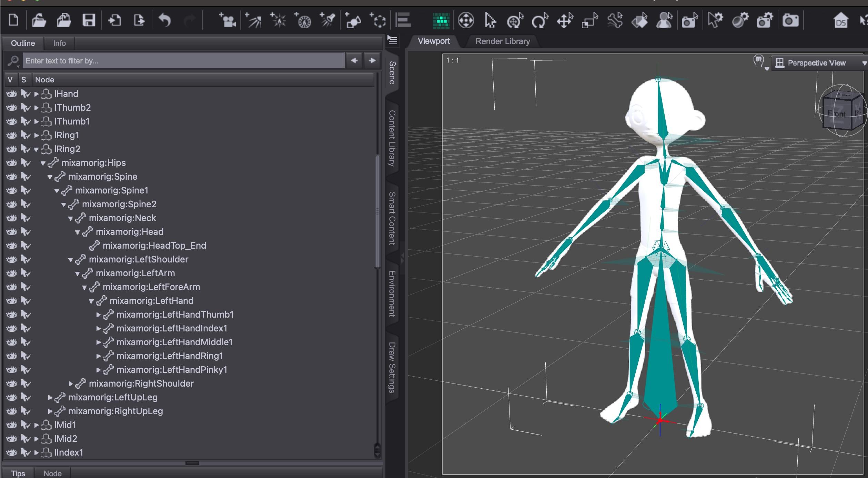868x478 pixels.
Task: Open the Content Library side pane
Action: 392,138
